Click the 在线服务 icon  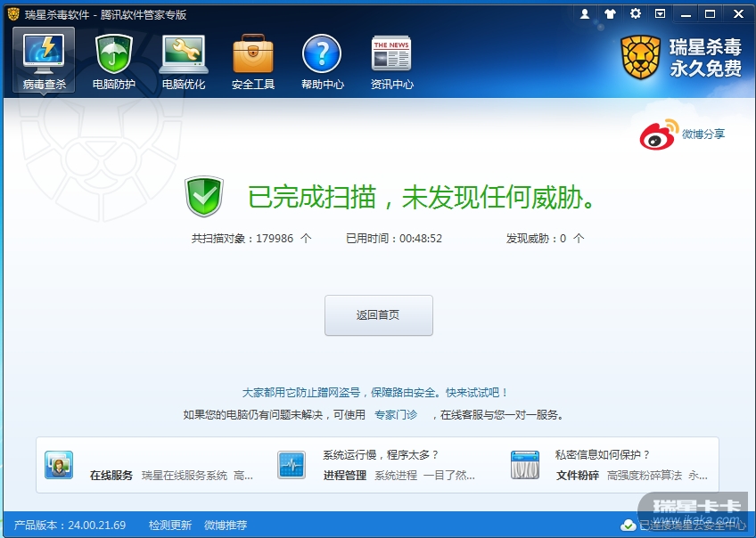click(59, 465)
